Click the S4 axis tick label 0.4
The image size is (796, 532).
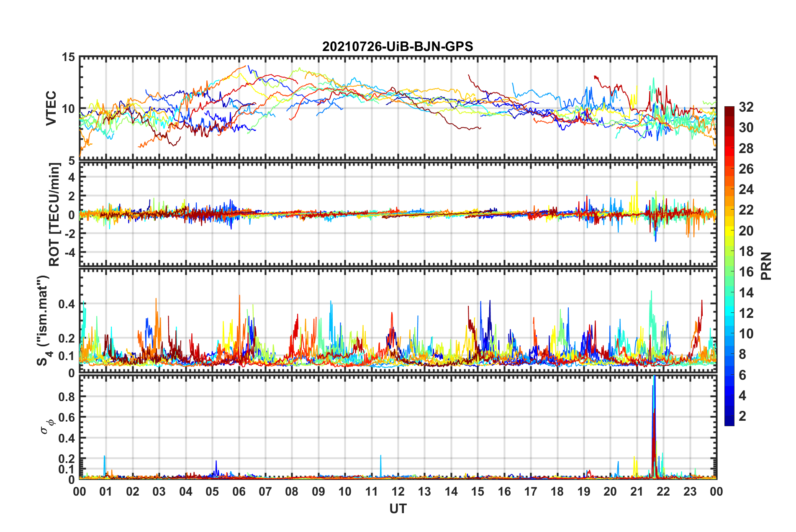pyautogui.click(x=67, y=304)
